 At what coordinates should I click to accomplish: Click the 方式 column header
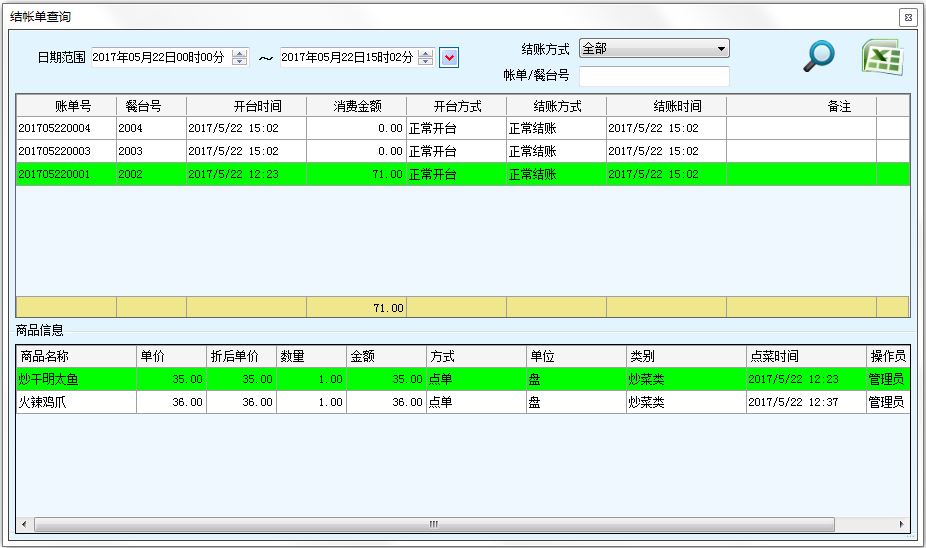(x=476, y=356)
